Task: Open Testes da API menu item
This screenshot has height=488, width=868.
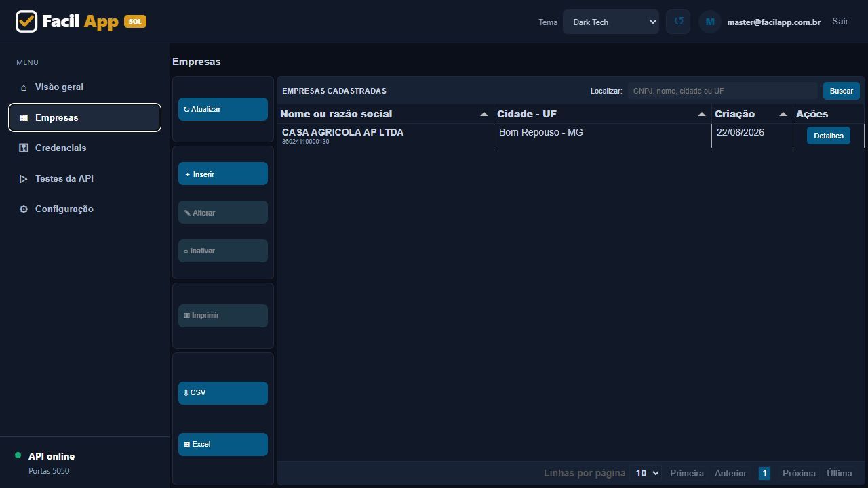Action: tap(85, 179)
